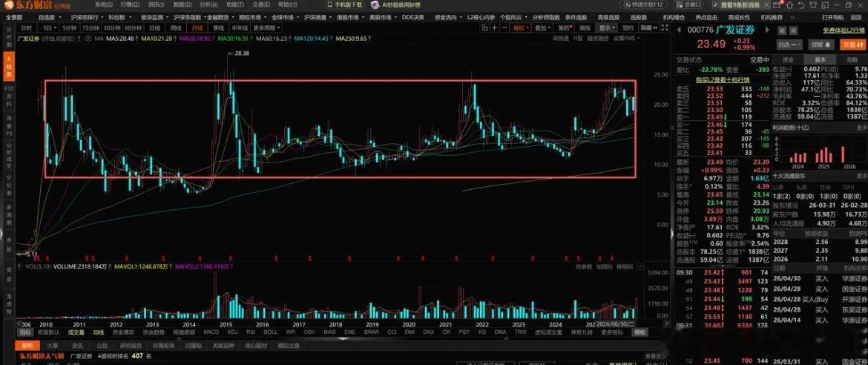Zoom out chart with minus icon

(504, 27)
